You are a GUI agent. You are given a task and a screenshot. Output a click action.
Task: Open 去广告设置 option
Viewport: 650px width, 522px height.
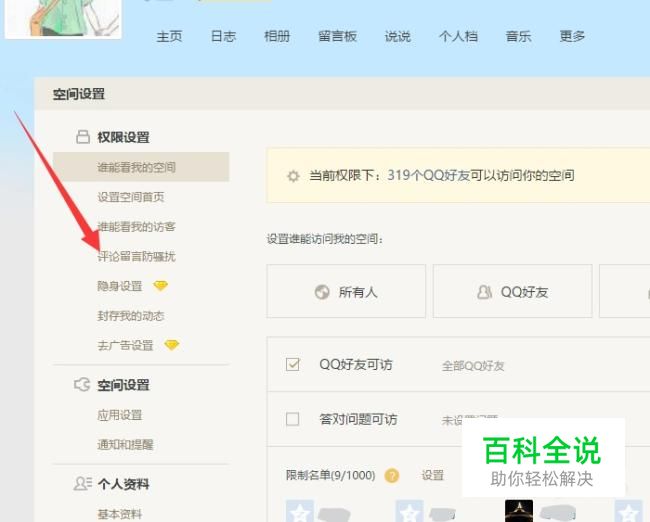(x=125, y=345)
